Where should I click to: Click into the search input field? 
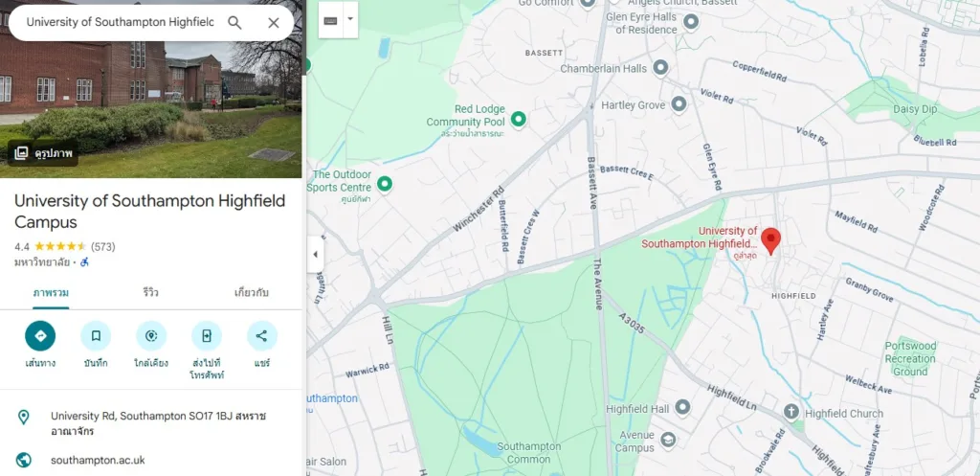point(120,23)
